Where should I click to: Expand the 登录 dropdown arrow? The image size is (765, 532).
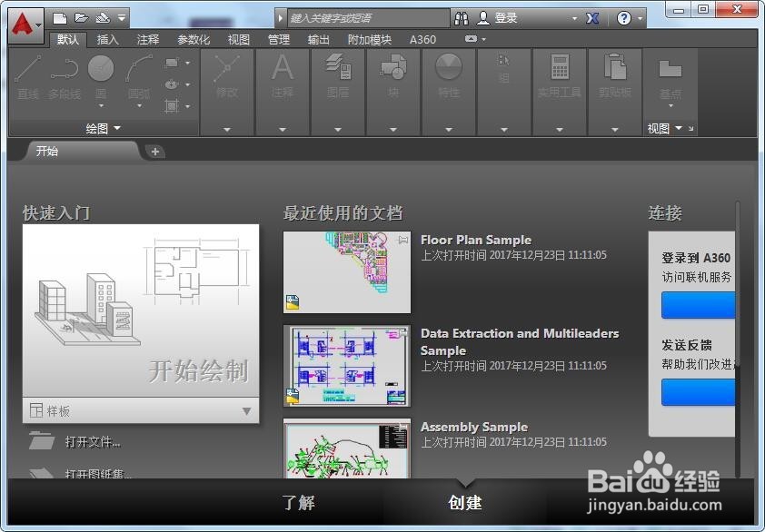(x=575, y=18)
